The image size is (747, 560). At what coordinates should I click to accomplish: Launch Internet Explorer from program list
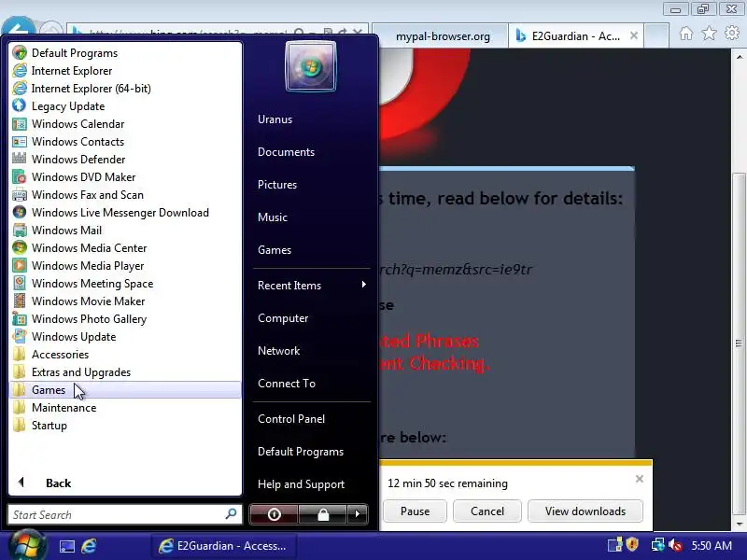coord(125,71)
